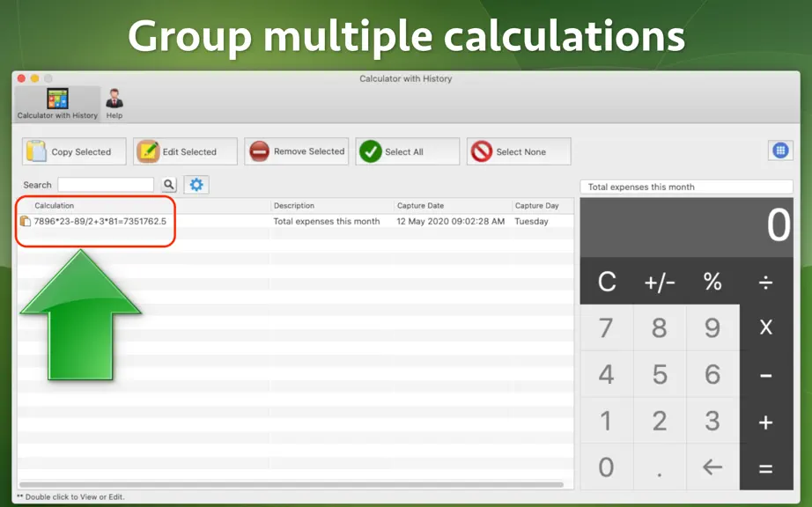The height and width of the screenshot is (507, 812).
Task: Click the calculator backspace arrow key
Action: pyautogui.click(x=712, y=467)
